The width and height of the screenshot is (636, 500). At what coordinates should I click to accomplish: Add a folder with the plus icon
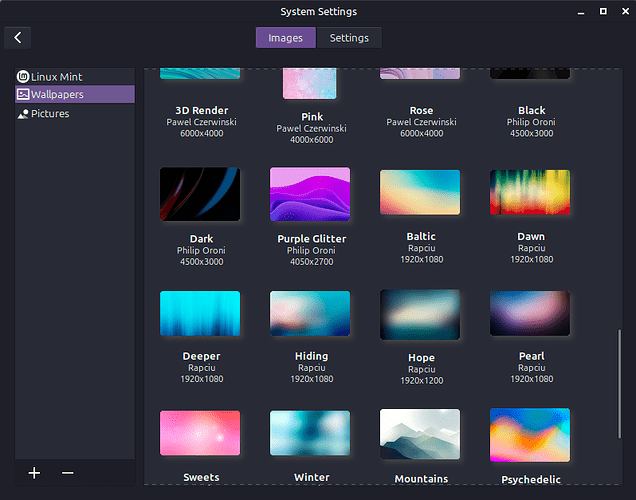click(x=34, y=473)
